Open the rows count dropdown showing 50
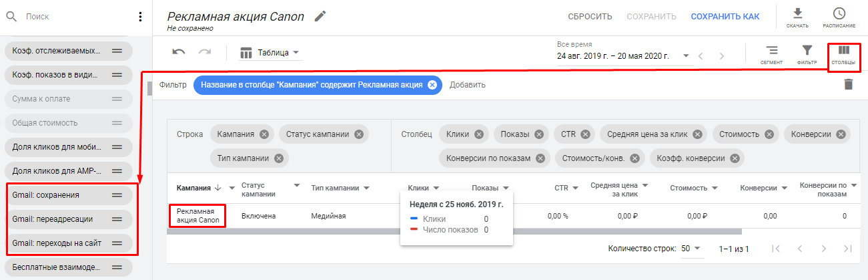 (691, 249)
